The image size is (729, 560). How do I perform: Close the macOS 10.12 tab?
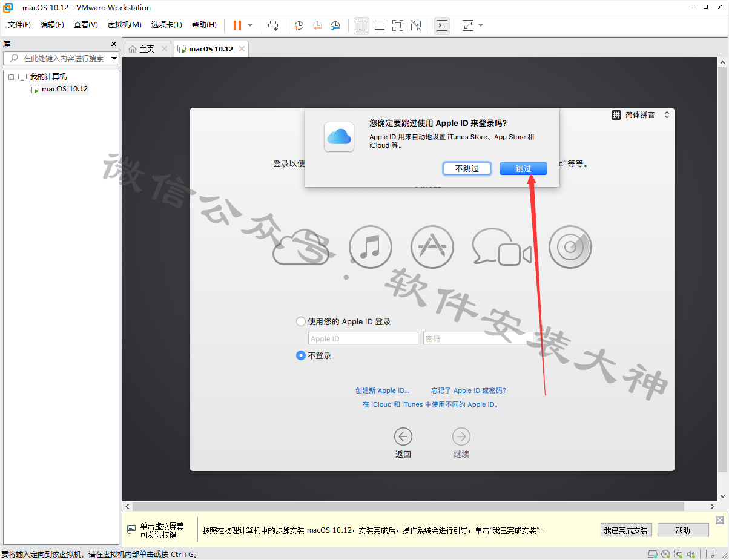pyautogui.click(x=242, y=48)
